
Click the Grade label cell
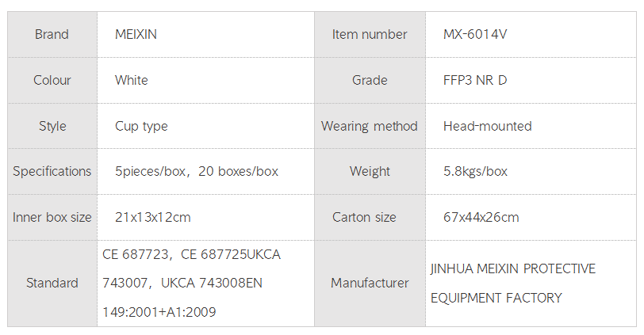click(370, 80)
